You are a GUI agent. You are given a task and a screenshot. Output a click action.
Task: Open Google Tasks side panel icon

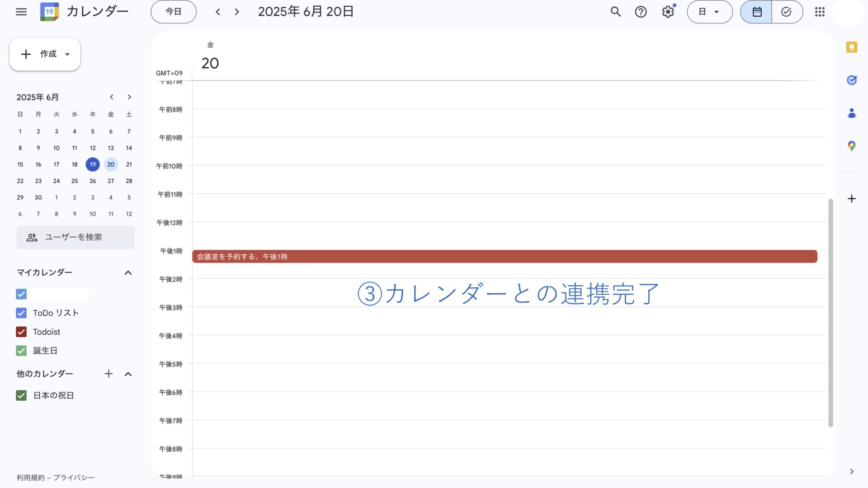pos(852,80)
